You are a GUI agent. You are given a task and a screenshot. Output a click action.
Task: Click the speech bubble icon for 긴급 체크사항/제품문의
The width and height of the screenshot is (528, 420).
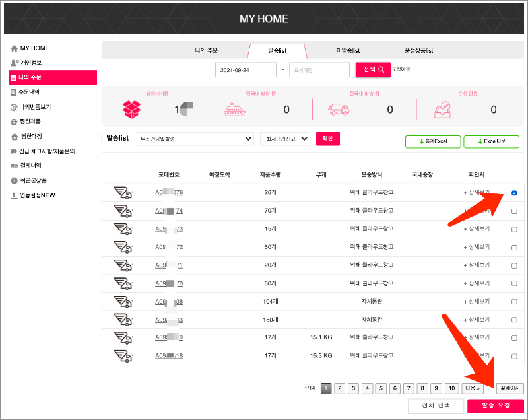point(14,151)
